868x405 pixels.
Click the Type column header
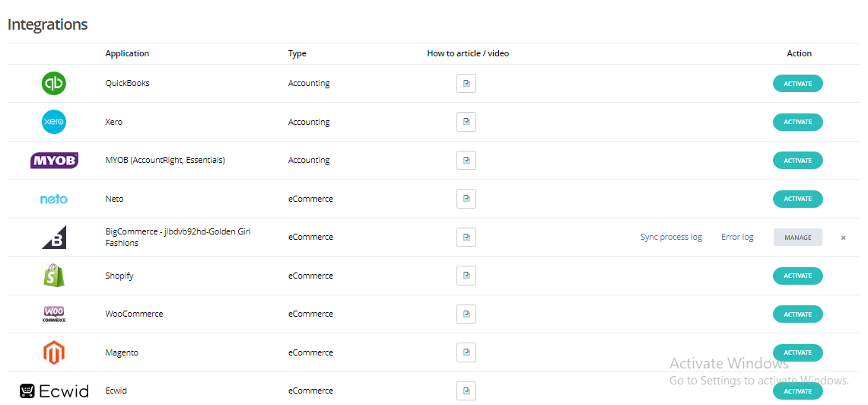point(297,54)
